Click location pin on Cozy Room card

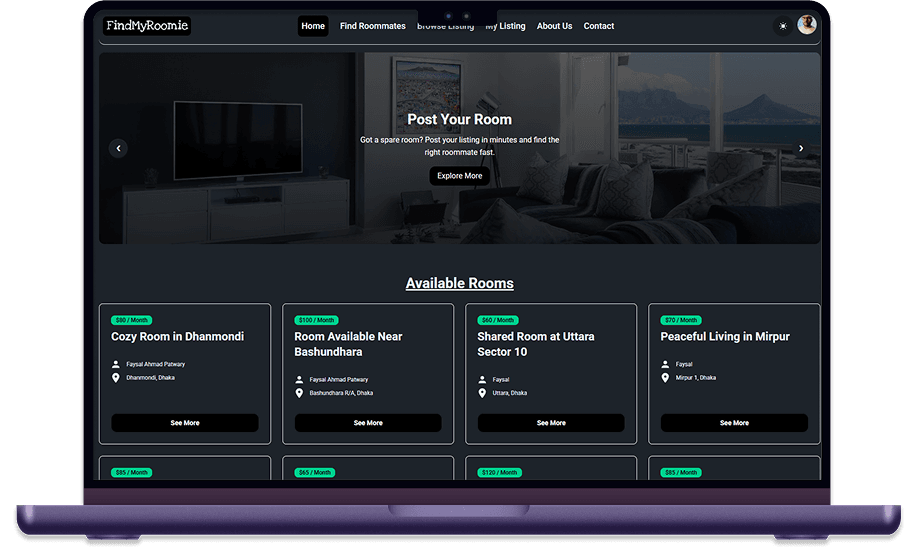(x=116, y=378)
